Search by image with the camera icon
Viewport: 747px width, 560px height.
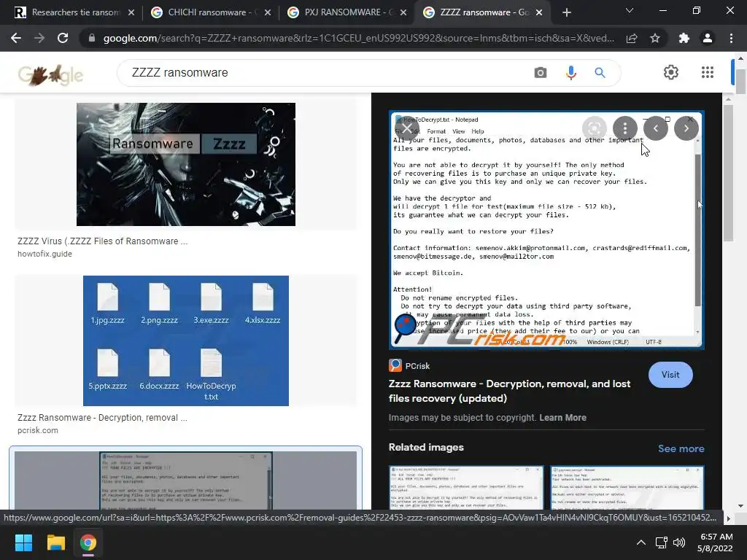541,73
